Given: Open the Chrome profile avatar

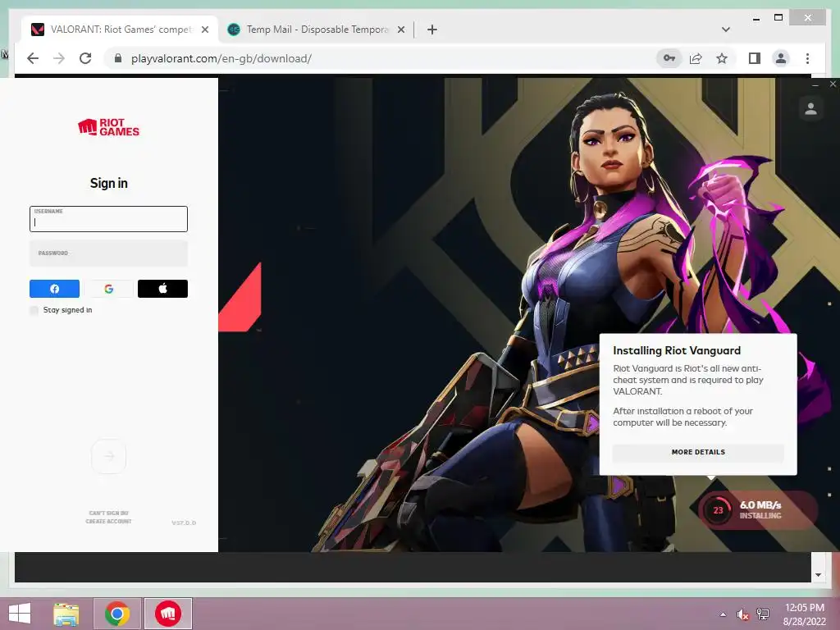Looking at the screenshot, I should tap(781, 58).
